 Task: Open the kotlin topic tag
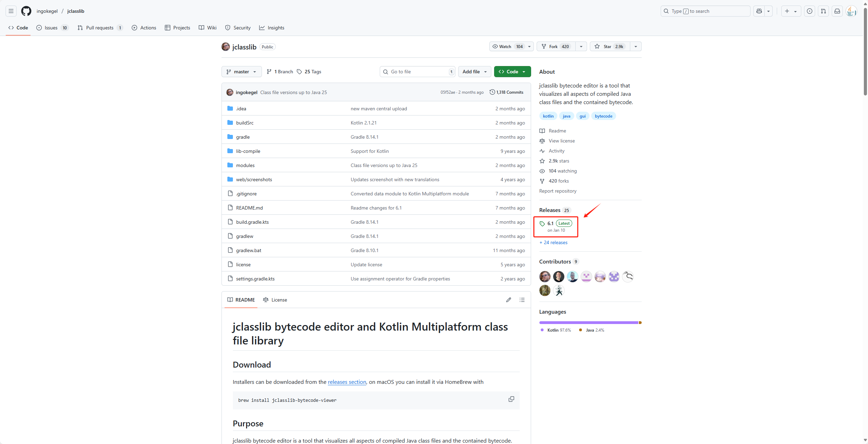pos(548,116)
